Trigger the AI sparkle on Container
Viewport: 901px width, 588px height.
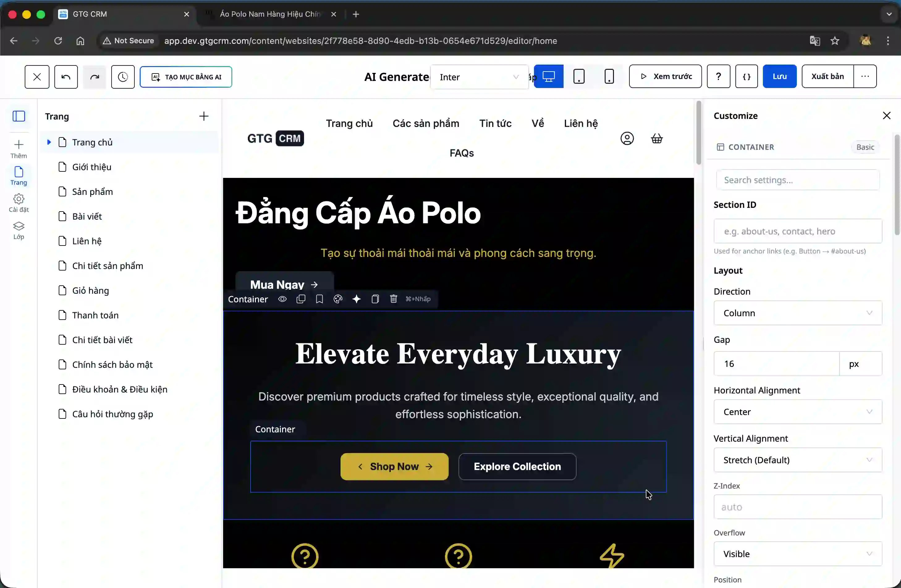(x=356, y=299)
